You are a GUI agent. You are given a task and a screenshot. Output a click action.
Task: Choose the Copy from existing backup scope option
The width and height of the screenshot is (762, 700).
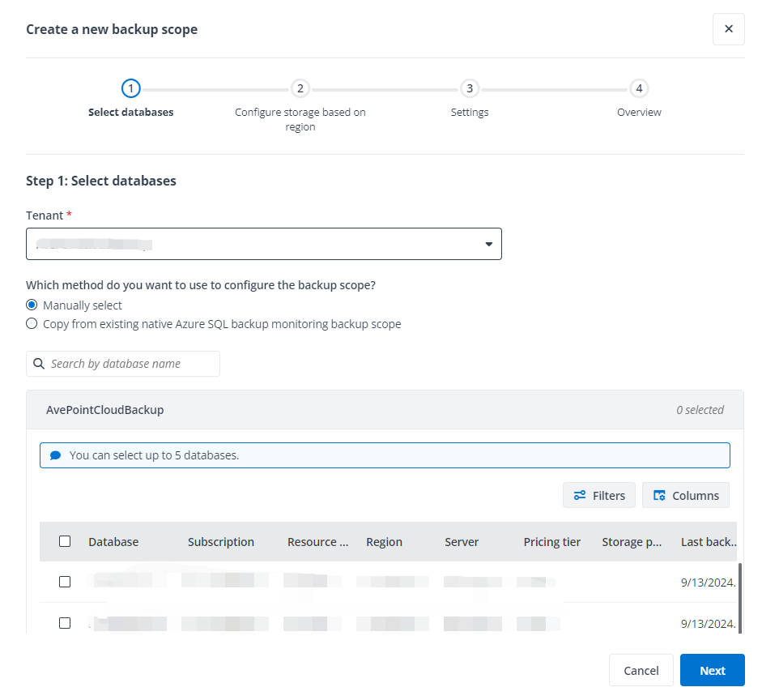[x=31, y=323]
